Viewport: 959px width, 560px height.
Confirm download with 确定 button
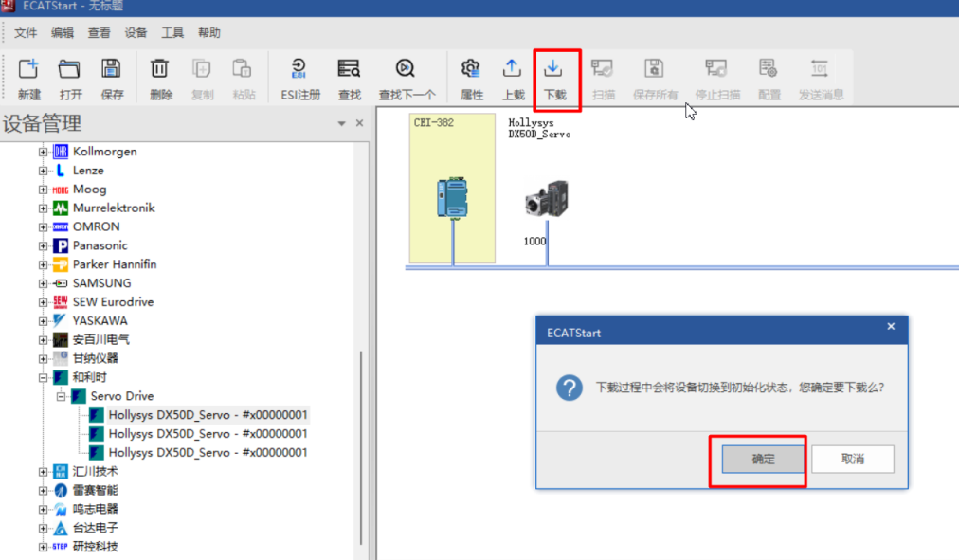coord(763,460)
